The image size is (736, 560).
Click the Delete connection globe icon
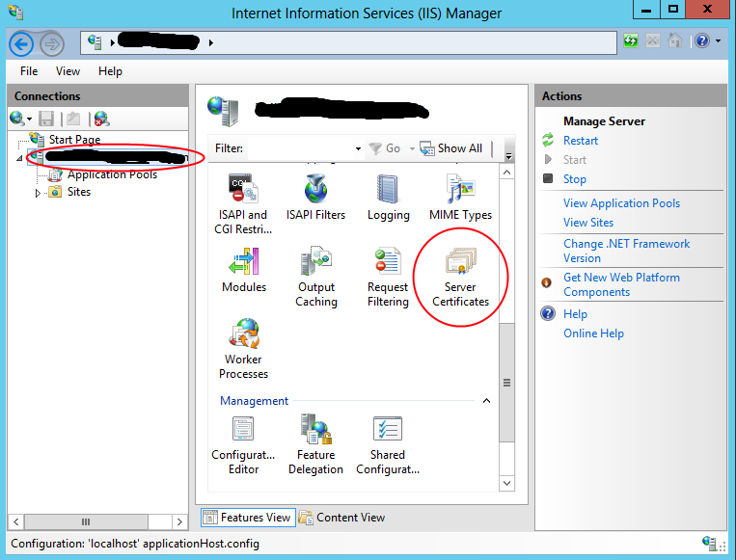pos(101,119)
